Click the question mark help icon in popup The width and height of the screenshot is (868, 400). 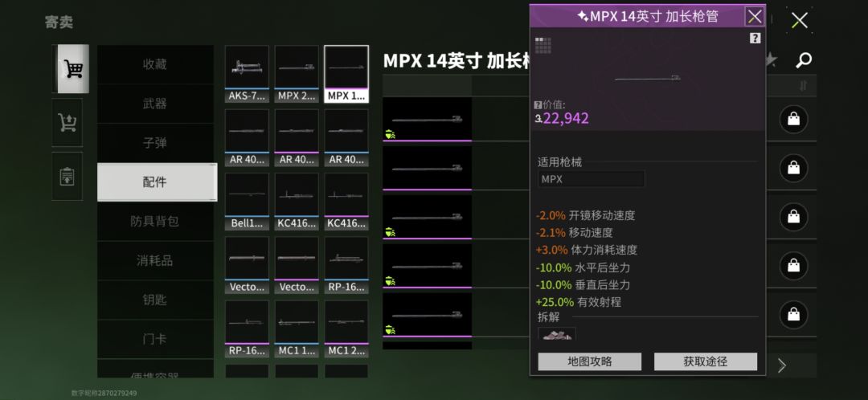click(x=755, y=39)
